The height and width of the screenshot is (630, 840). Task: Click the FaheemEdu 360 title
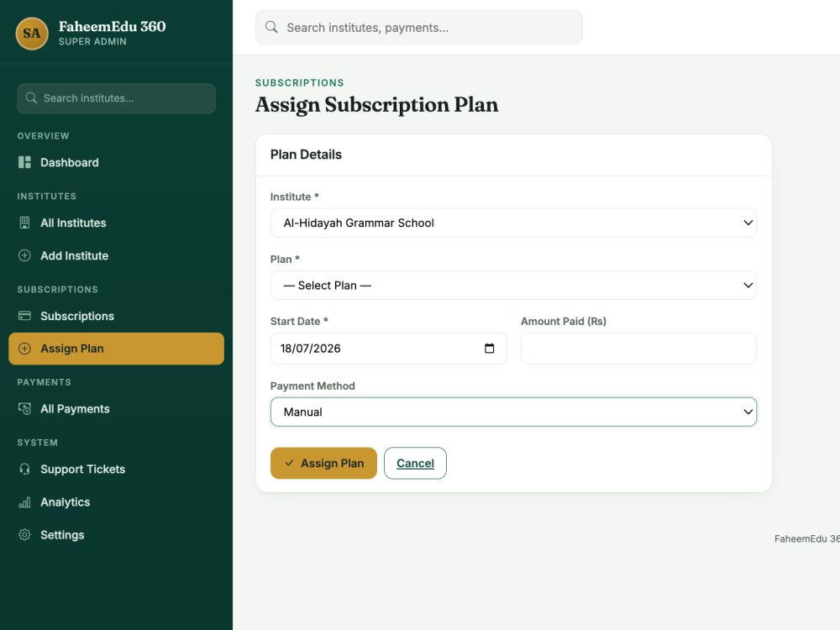coord(112,26)
